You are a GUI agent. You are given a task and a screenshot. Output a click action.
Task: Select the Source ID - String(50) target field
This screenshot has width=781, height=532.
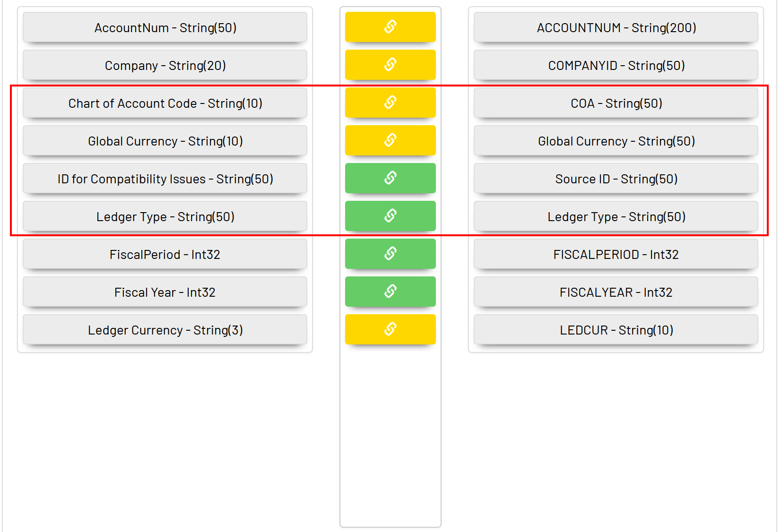[x=616, y=179]
